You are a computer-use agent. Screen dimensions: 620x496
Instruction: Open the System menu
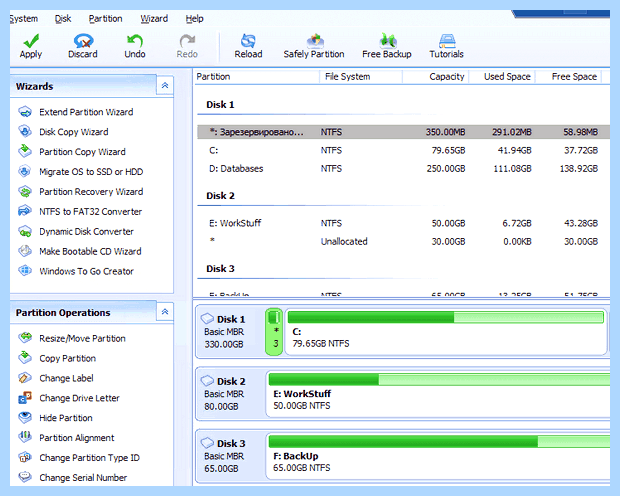pyautogui.click(x=24, y=19)
